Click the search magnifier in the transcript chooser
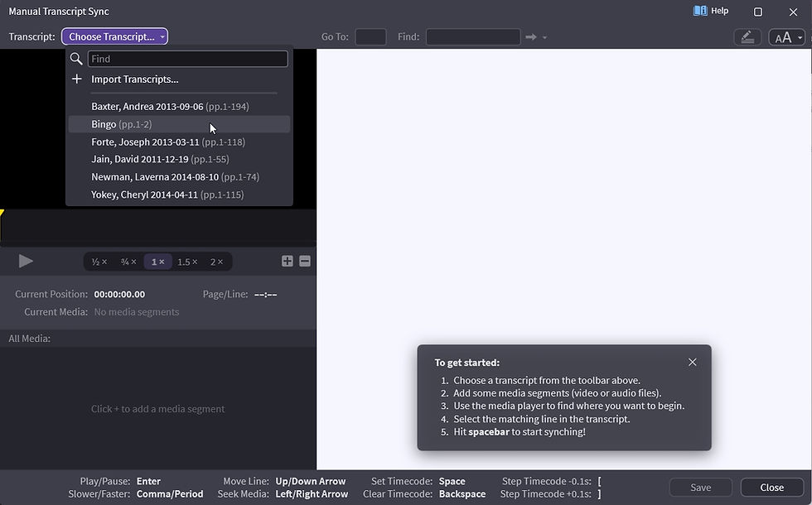Image resolution: width=812 pixels, height=505 pixels. pos(76,59)
